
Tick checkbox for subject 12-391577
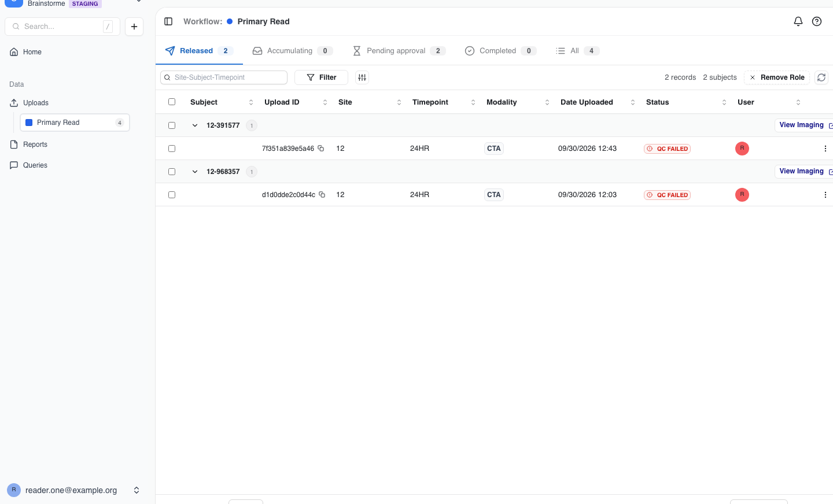point(172,125)
